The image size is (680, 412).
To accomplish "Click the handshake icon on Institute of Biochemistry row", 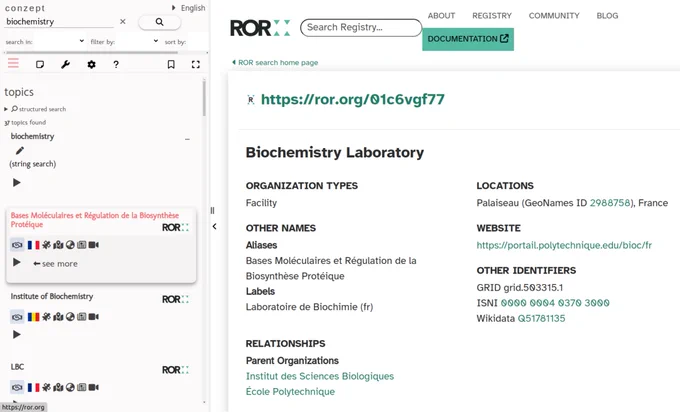I will coord(17,317).
